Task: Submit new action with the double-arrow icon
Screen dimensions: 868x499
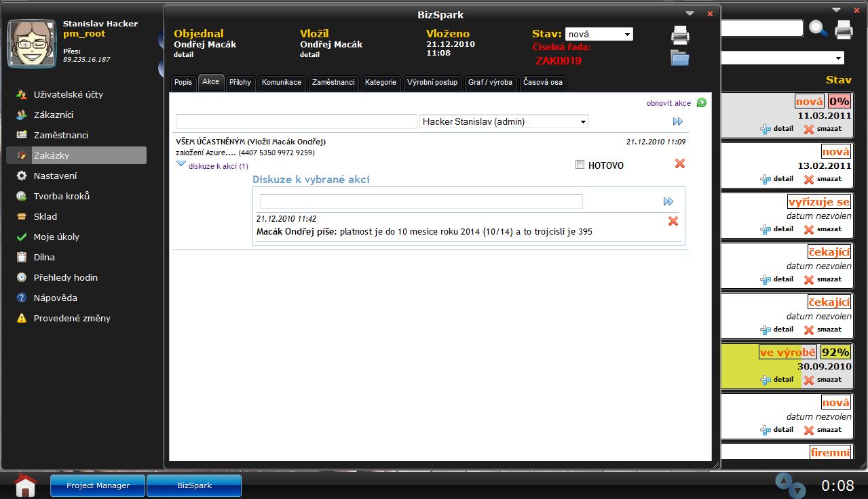Action: [677, 121]
